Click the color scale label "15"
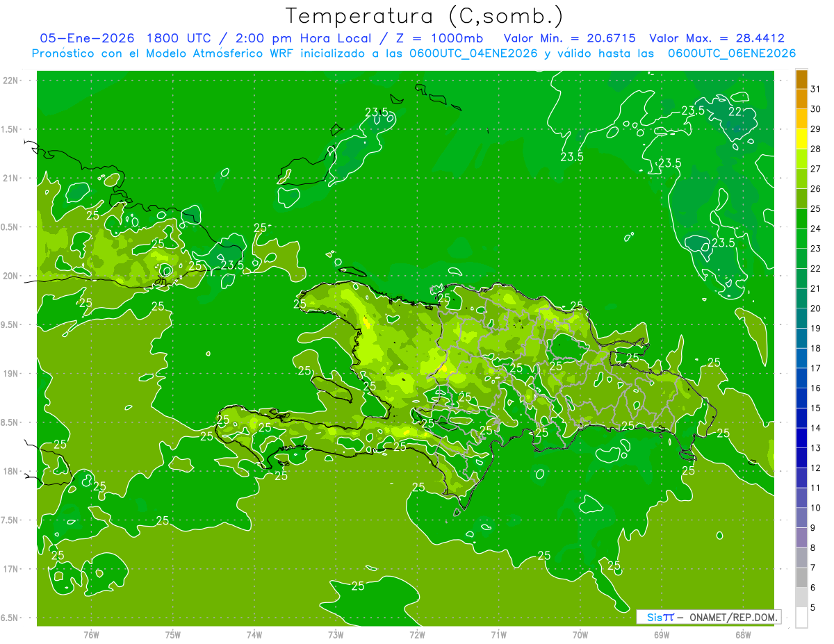This screenshot has height=644, width=834. tap(816, 408)
